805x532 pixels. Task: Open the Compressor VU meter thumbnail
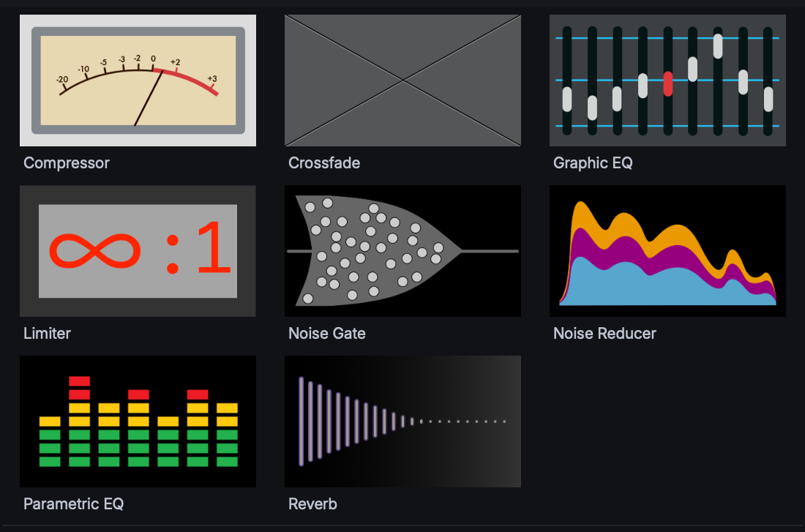pyautogui.click(x=138, y=80)
